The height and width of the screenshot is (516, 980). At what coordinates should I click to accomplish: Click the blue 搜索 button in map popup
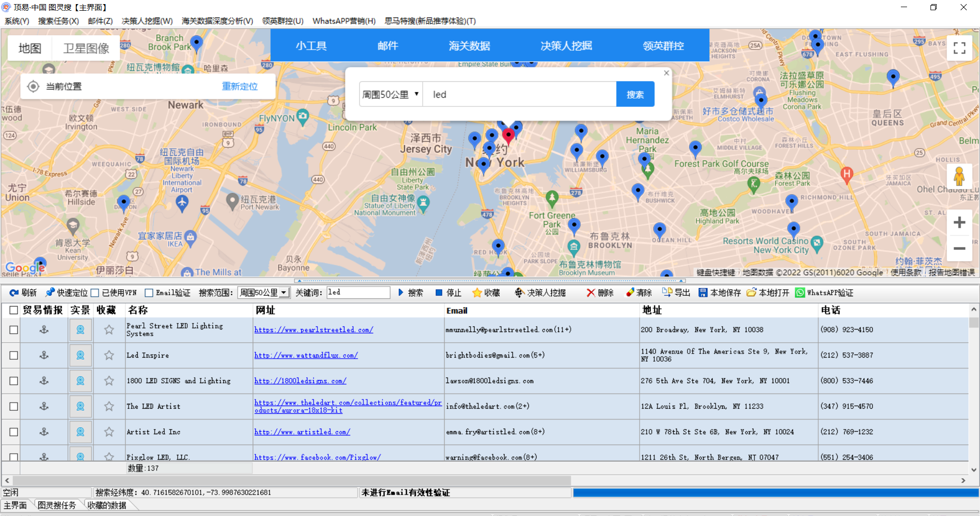click(x=635, y=95)
